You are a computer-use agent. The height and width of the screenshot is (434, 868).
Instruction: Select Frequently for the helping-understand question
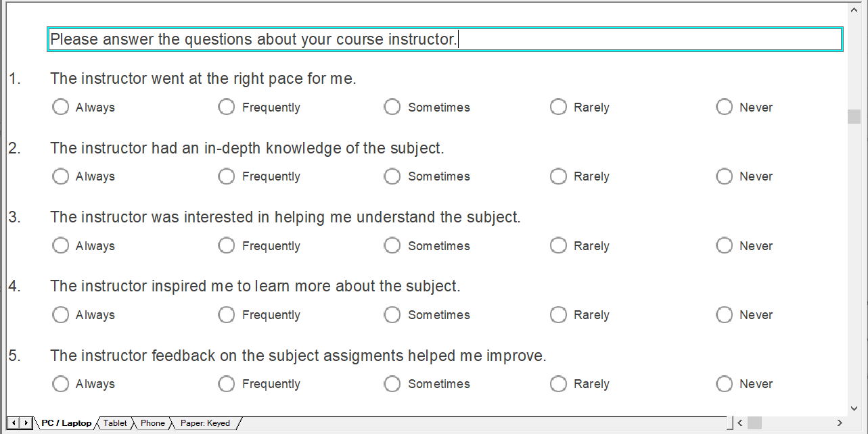[226, 245]
